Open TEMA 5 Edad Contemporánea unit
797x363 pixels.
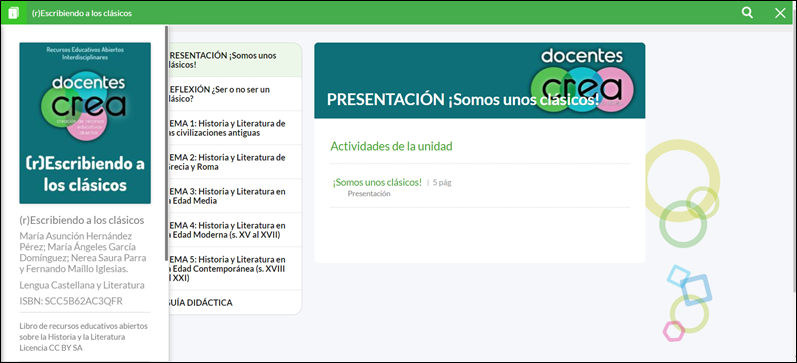(235, 269)
